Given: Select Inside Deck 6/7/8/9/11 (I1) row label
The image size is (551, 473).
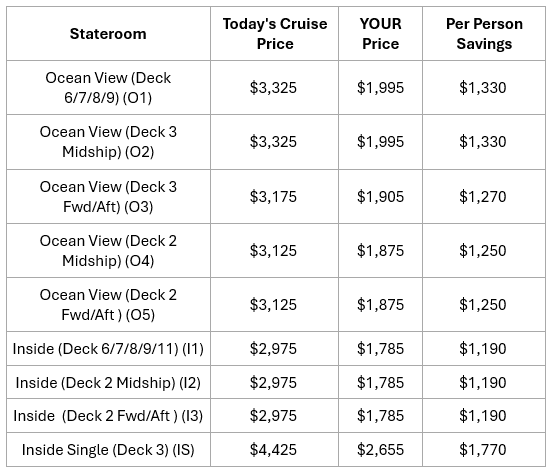Looking at the screenshot, I should [x=108, y=349].
